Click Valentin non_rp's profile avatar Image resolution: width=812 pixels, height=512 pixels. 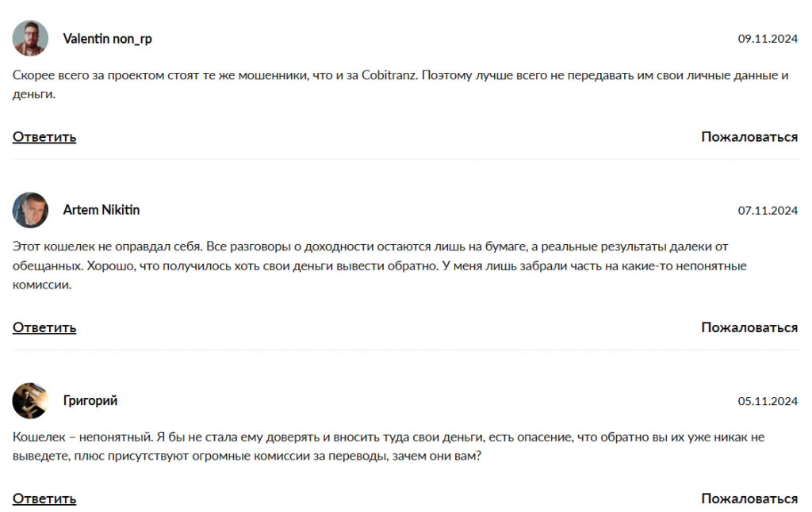point(30,38)
